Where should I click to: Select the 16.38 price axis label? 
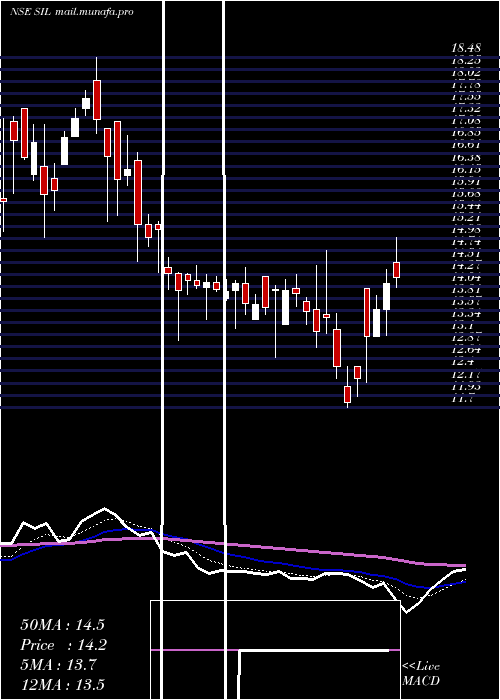coord(466,158)
